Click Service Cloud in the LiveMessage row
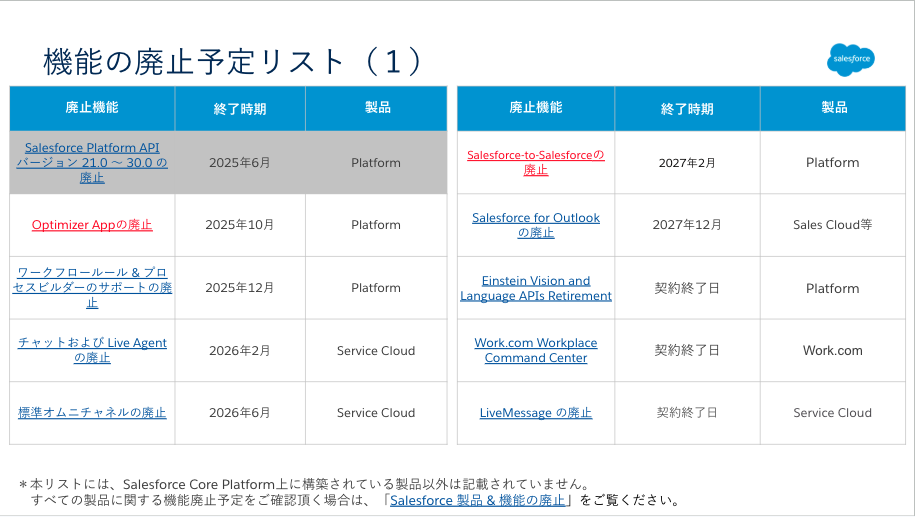915x517 pixels. pyautogui.click(x=833, y=413)
